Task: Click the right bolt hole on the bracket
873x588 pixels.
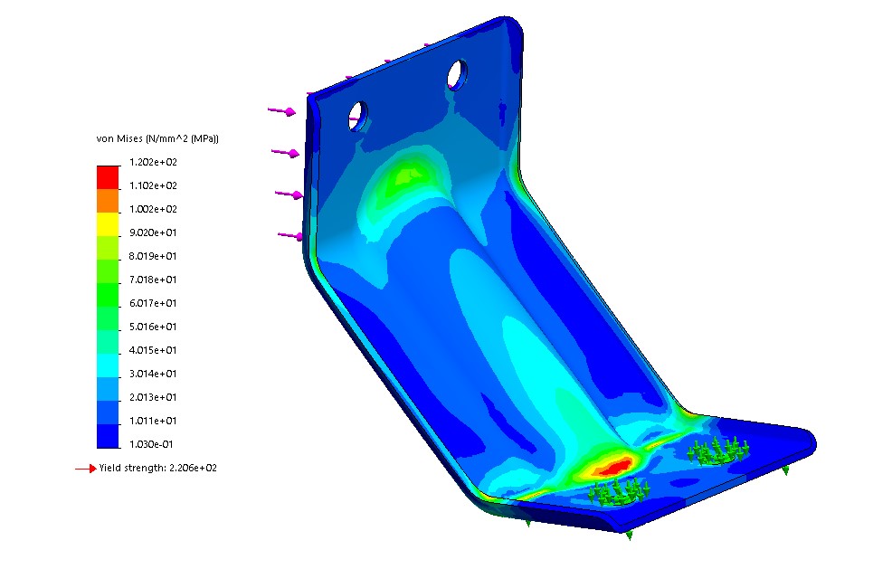Action: click(x=457, y=75)
